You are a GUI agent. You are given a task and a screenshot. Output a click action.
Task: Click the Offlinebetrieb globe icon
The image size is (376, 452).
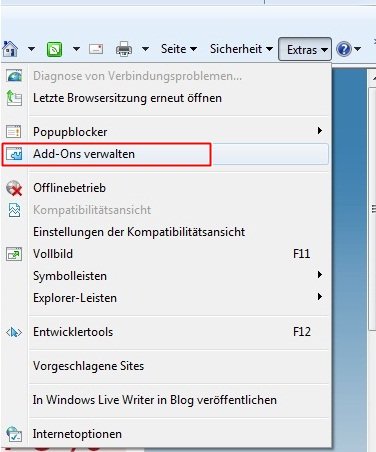14,188
